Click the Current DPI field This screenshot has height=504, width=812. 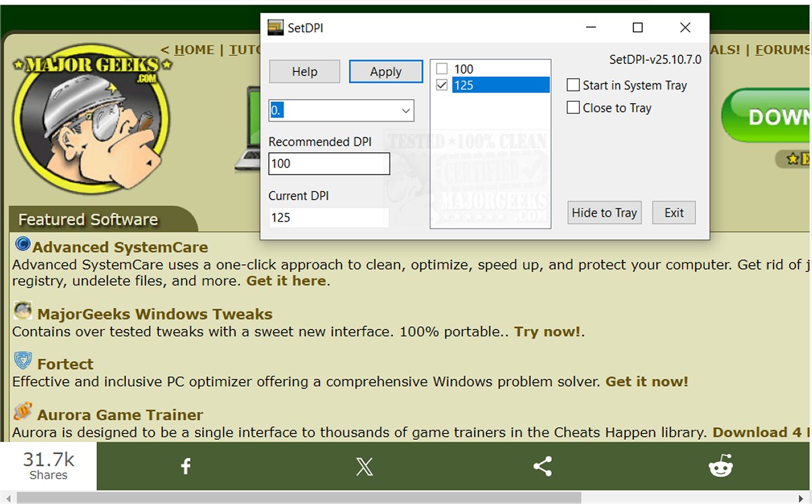click(329, 218)
